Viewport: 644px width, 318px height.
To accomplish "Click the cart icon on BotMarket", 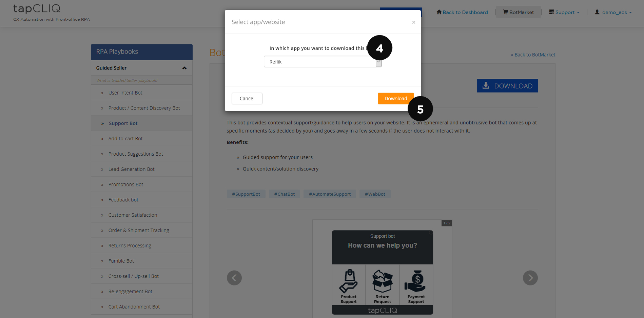I will tap(506, 12).
